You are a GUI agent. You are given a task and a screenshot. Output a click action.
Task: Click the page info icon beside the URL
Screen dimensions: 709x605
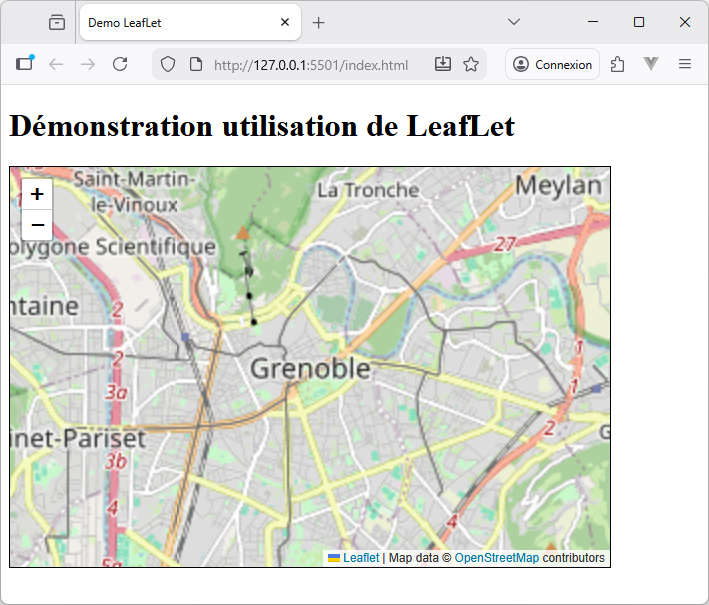(196, 64)
